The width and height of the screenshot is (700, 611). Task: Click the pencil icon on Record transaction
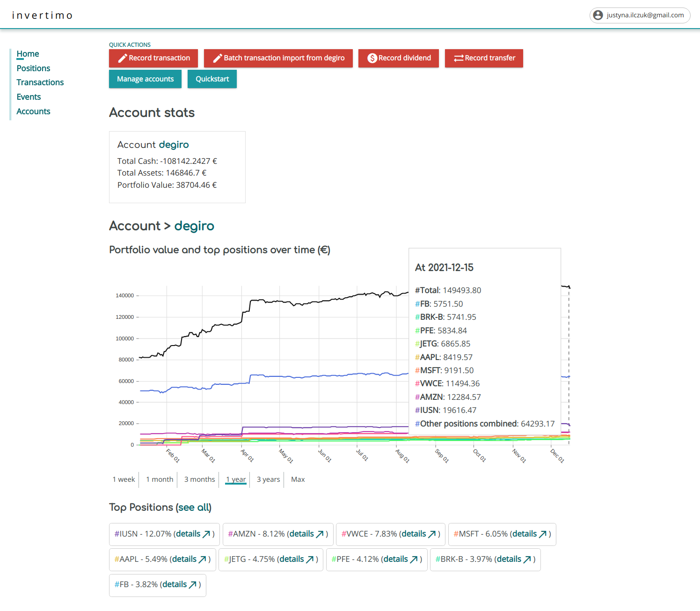(123, 58)
